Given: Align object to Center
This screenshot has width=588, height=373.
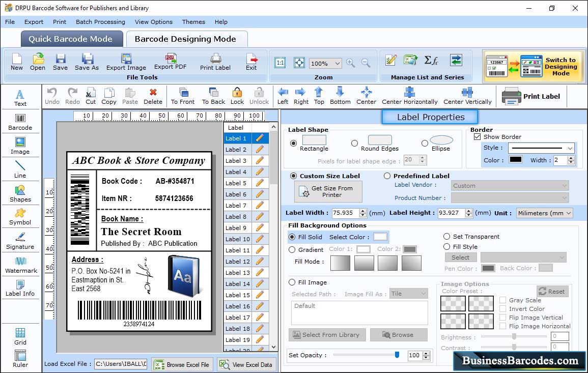Looking at the screenshot, I should tap(367, 96).
